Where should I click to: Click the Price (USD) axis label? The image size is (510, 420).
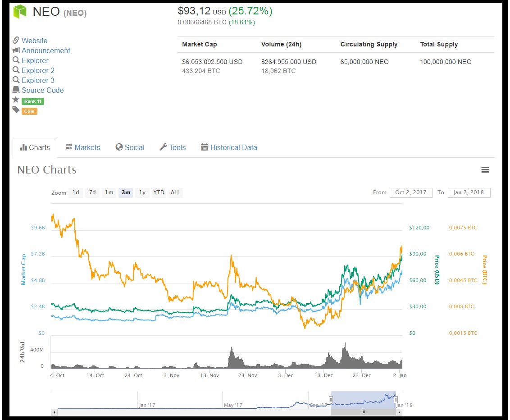click(437, 269)
